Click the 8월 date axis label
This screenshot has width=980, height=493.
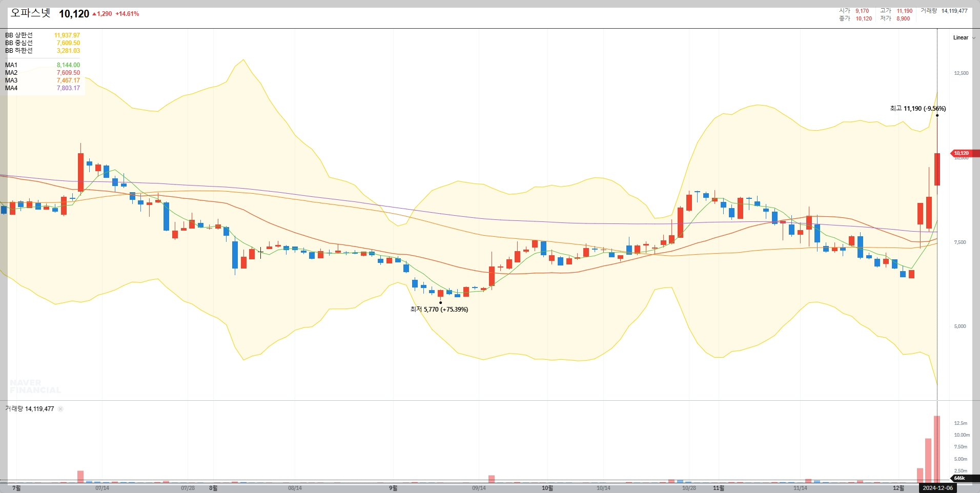(x=213, y=488)
